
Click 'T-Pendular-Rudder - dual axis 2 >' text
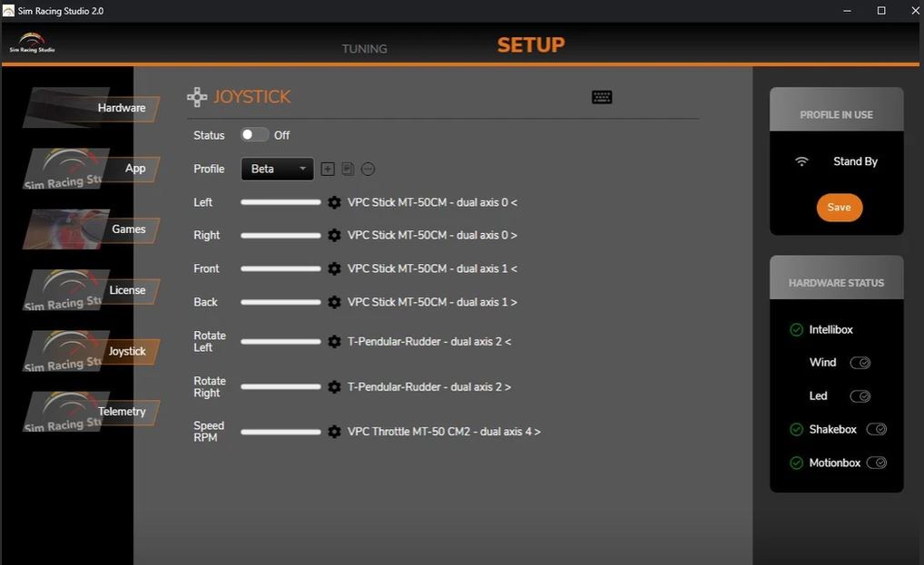coord(429,387)
